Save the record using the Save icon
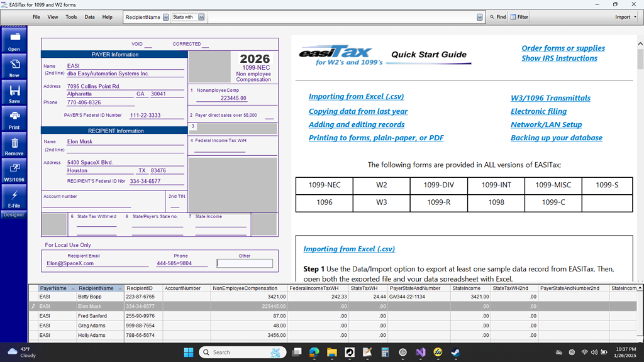 click(x=14, y=94)
